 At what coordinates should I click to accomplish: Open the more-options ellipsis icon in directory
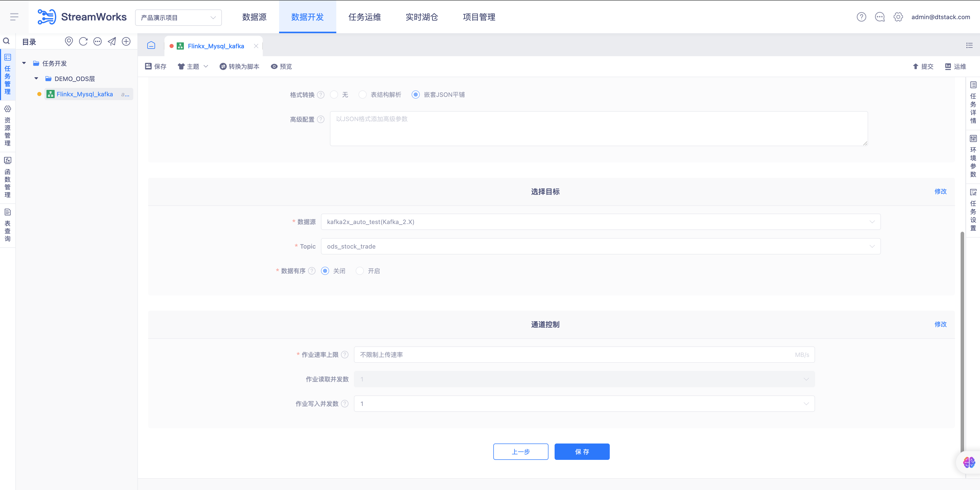(x=97, y=41)
